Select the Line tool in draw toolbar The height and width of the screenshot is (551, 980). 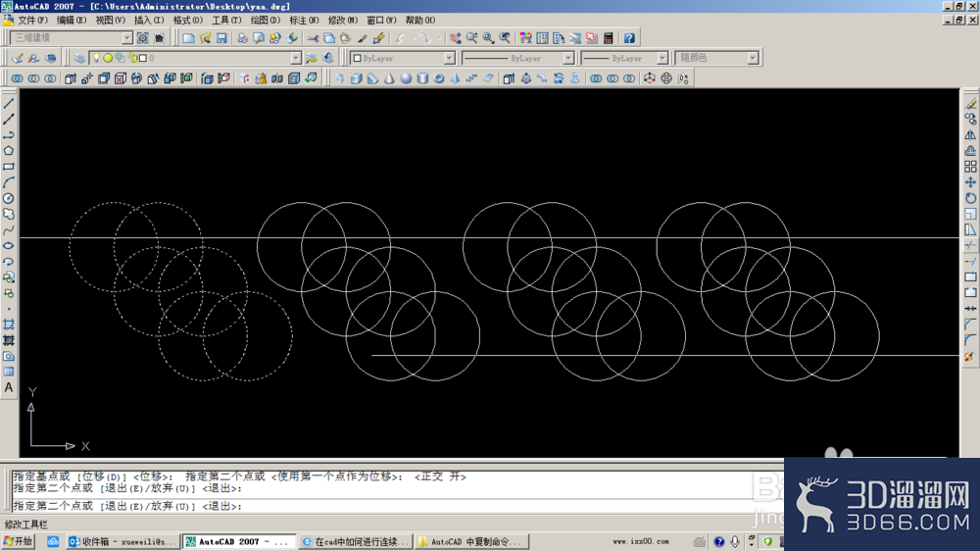(x=9, y=103)
